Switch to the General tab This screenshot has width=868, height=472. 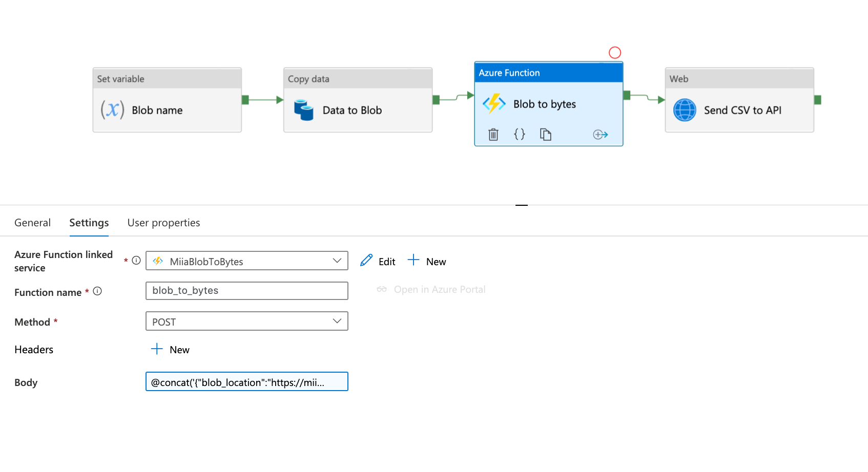pyautogui.click(x=32, y=223)
